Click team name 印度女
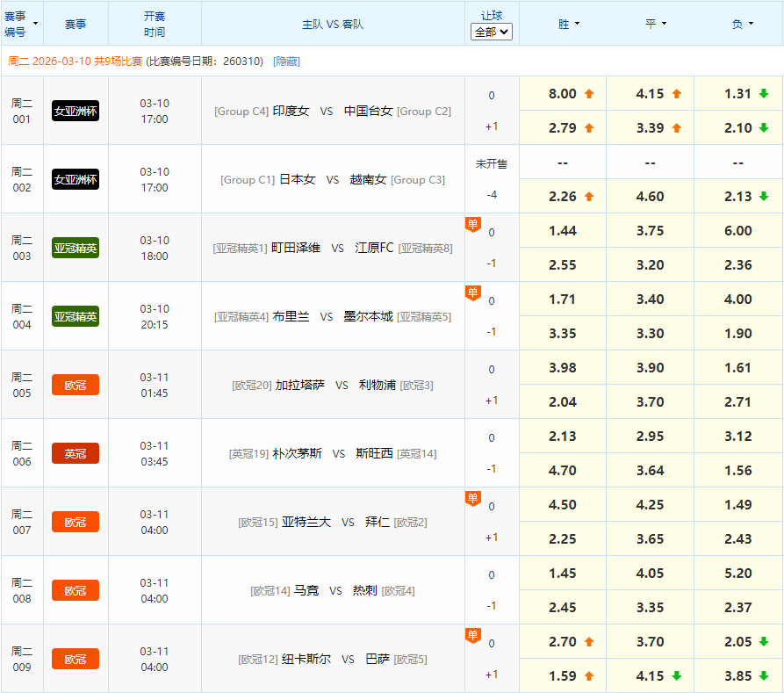Screen dimensions: 784x693 tap(291, 111)
